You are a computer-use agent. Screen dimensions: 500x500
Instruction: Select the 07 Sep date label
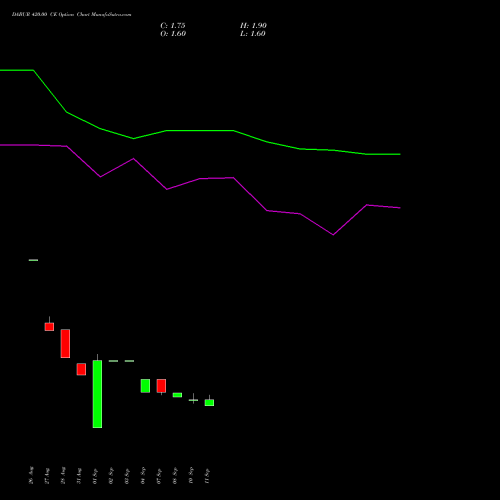(159, 476)
